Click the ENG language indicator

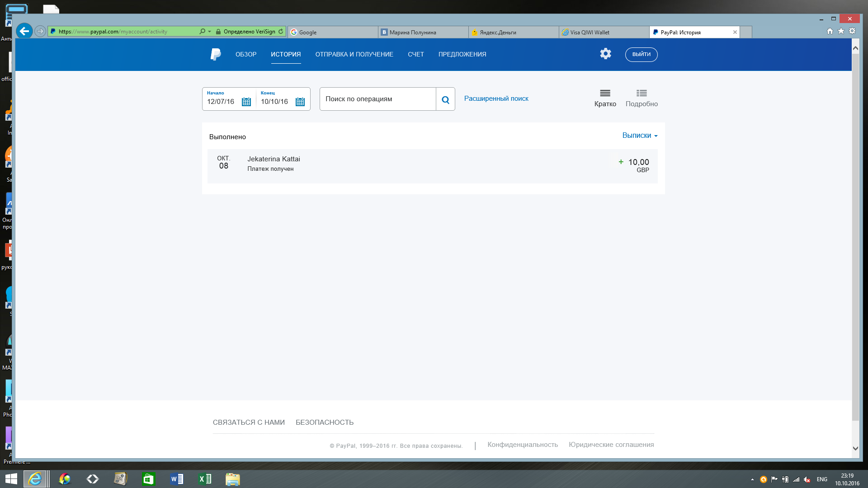(x=822, y=479)
